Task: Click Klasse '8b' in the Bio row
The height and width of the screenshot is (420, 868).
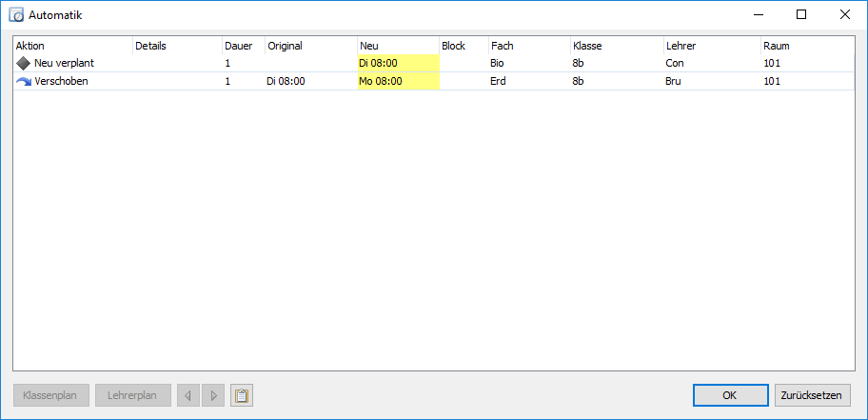Action: click(579, 63)
